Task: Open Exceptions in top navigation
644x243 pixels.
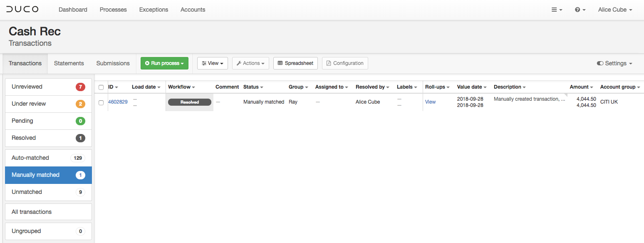Action: (154, 10)
